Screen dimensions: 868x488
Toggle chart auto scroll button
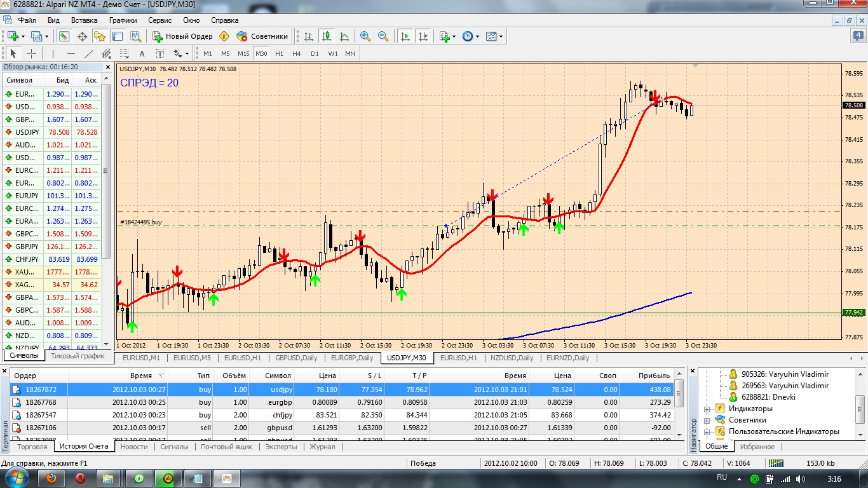tap(405, 36)
